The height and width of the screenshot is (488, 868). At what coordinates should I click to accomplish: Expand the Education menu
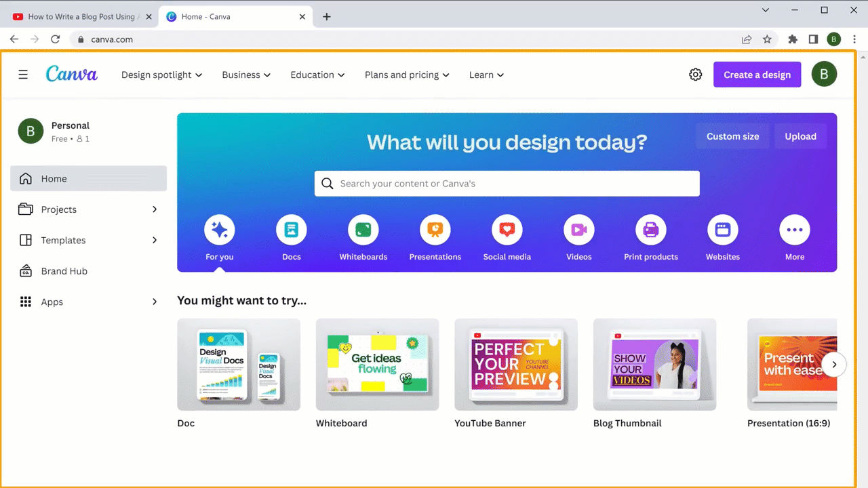coord(317,75)
